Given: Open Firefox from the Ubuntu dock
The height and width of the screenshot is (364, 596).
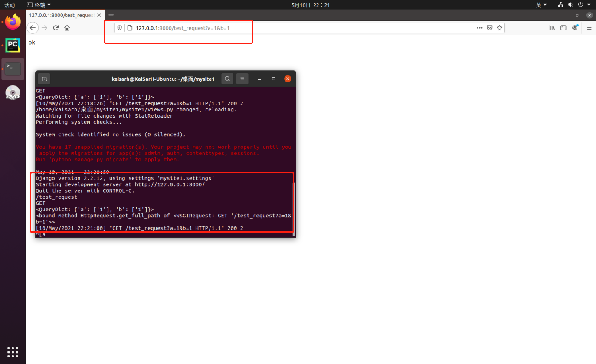Looking at the screenshot, I should [x=13, y=22].
